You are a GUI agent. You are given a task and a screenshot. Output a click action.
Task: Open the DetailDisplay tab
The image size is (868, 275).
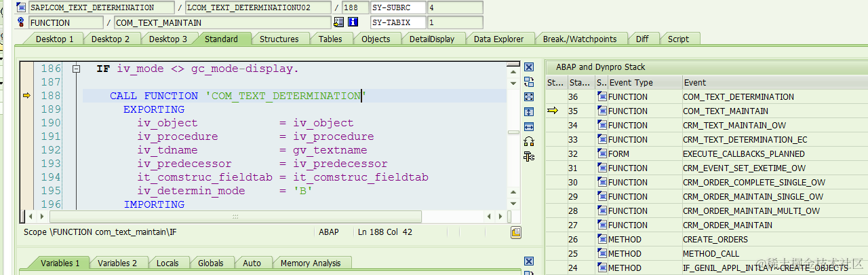[x=432, y=39]
